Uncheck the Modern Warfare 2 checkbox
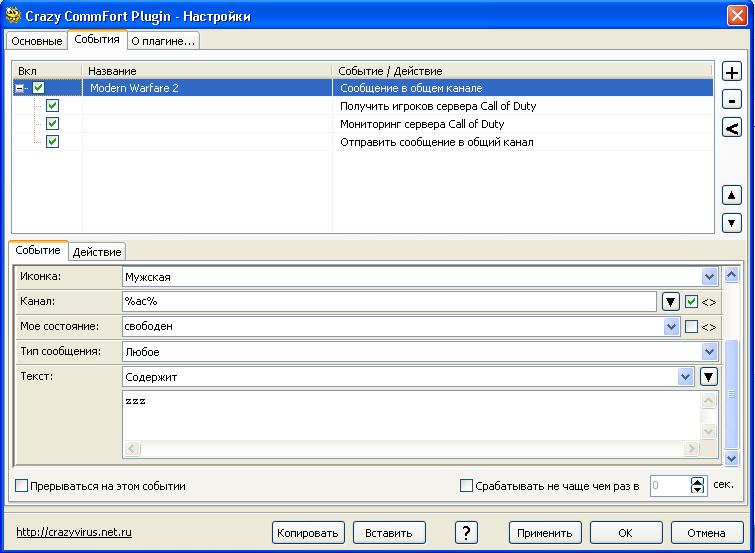755x553 pixels. click(x=39, y=88)
